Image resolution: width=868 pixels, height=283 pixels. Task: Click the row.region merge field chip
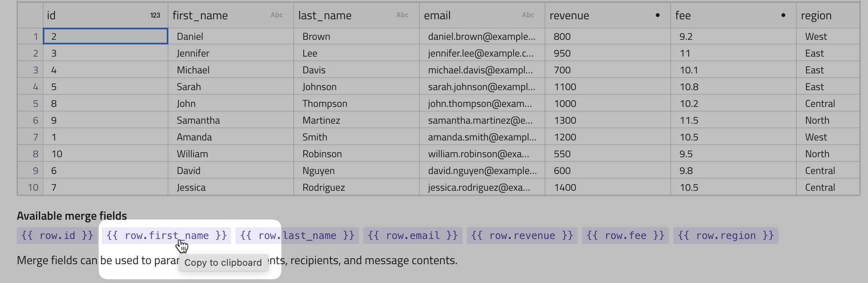pos(725,236)
